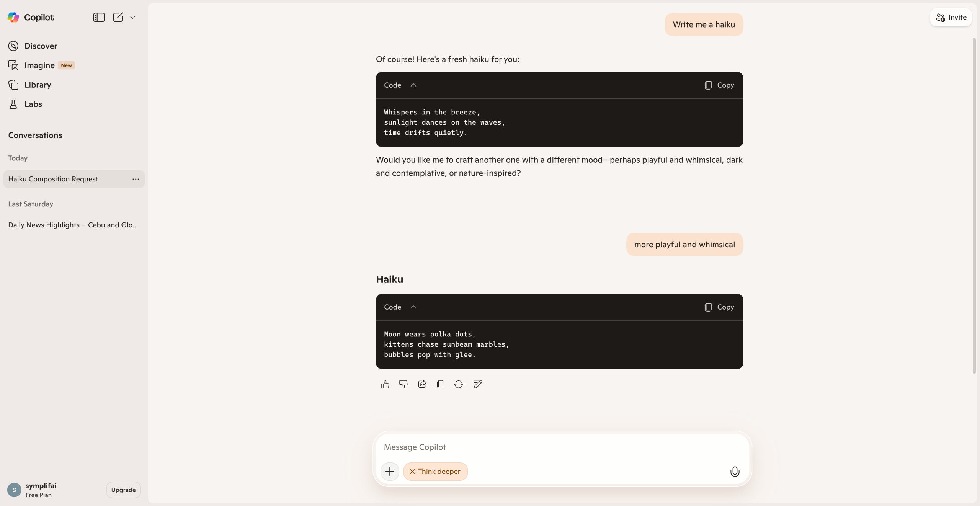Click the thumbs down feedback icon
Viewport: 980px width, 506px height.
pos(403,384)
